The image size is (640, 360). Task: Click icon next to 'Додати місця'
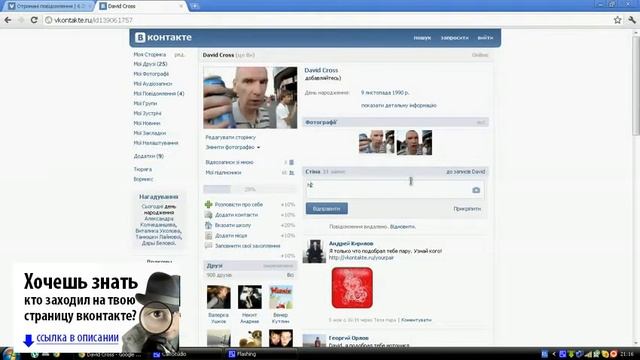pyautogui.click(x=209, y=236)
